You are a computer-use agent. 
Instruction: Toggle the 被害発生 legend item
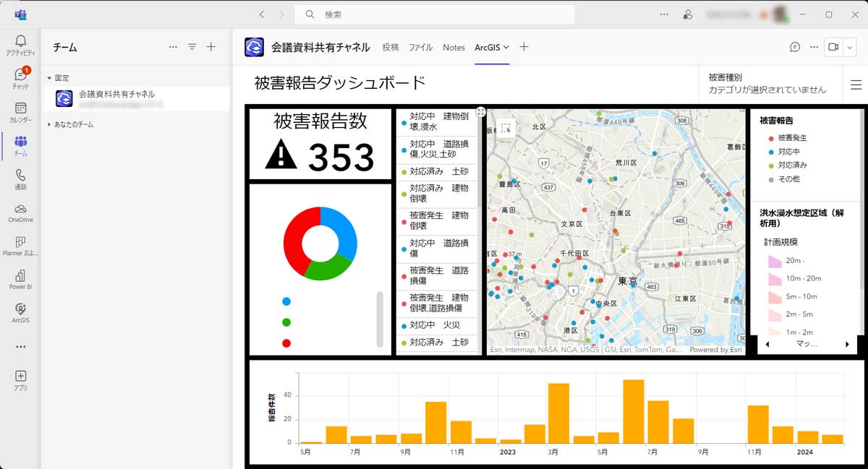tap(790, 137)
